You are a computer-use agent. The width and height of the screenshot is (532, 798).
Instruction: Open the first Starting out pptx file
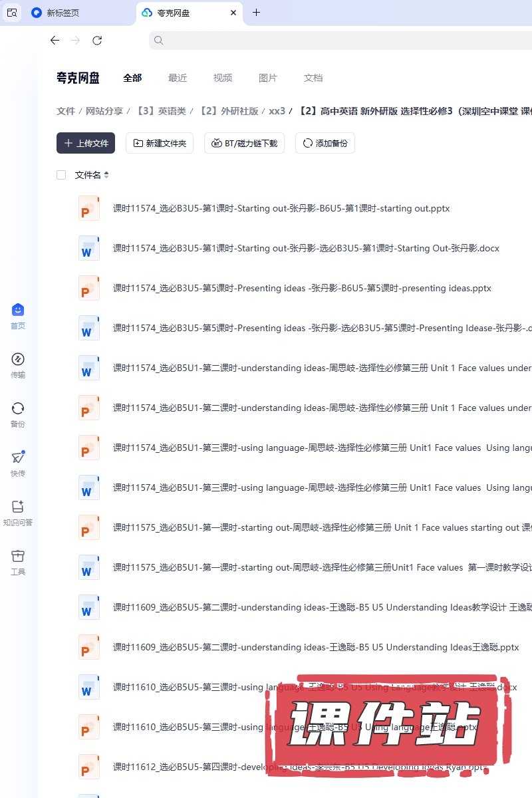click(x=281, y=208)
